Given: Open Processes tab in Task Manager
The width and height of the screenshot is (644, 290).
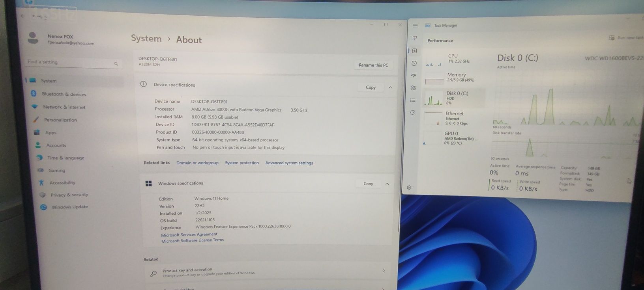Looking at the screenshot, I should tap(415, 38).
